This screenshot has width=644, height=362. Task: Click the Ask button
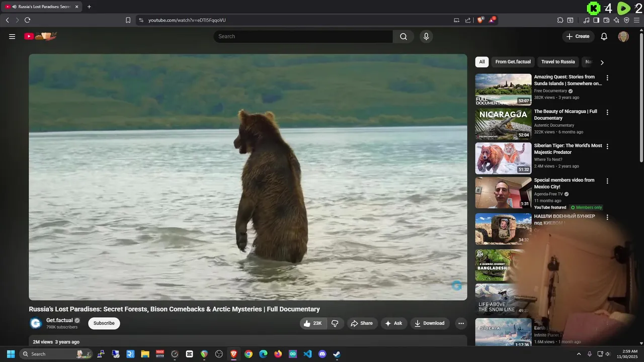[393, 323]
